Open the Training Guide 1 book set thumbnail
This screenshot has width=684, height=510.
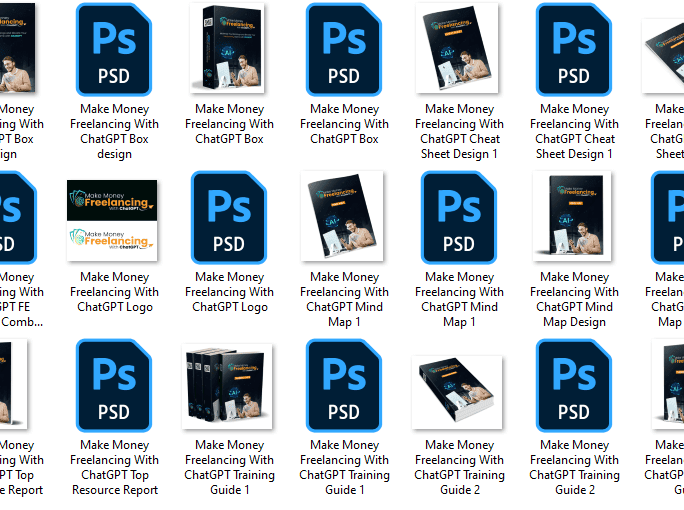pyautogui.click(x=227, y=386)
